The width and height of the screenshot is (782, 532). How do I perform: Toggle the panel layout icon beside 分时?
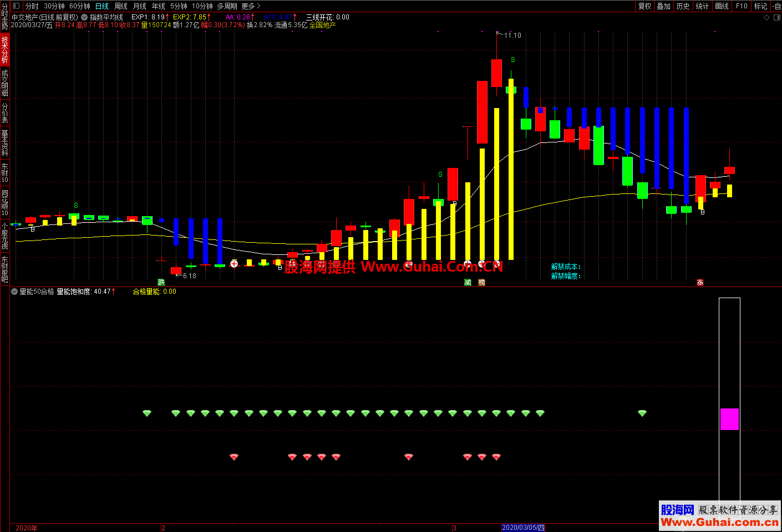coord(16,6)
